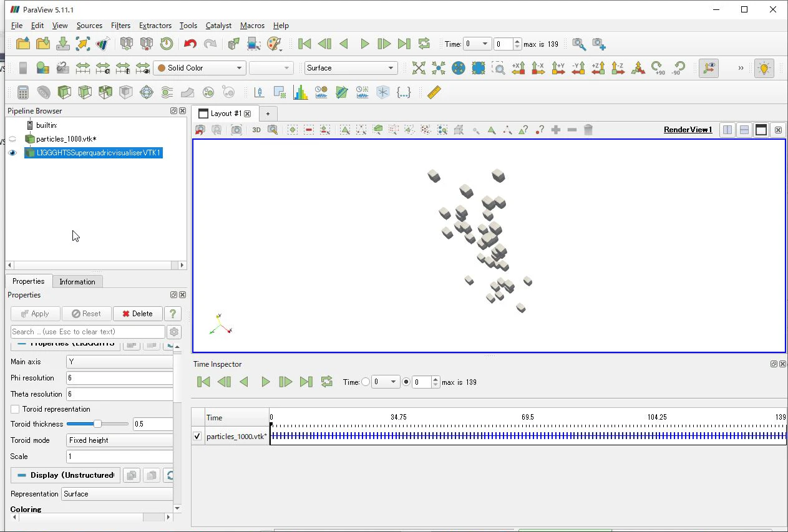788x532 pixels.
Task: Click the Reset button
Action: point(87,314)
